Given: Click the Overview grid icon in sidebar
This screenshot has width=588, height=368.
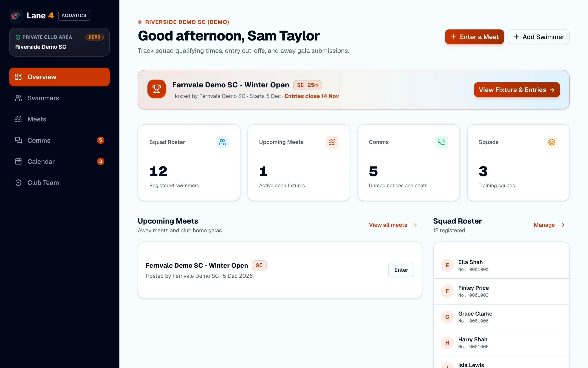Looking at the screenshot, I should tap(18, 77).
